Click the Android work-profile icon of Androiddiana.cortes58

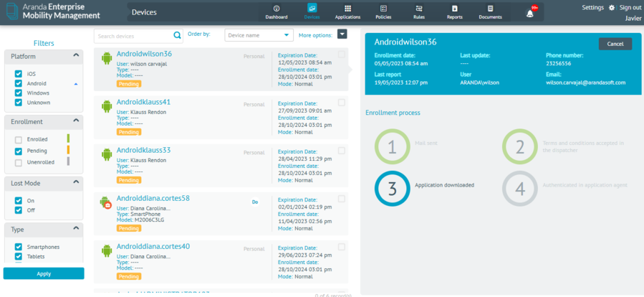(106, 203)
